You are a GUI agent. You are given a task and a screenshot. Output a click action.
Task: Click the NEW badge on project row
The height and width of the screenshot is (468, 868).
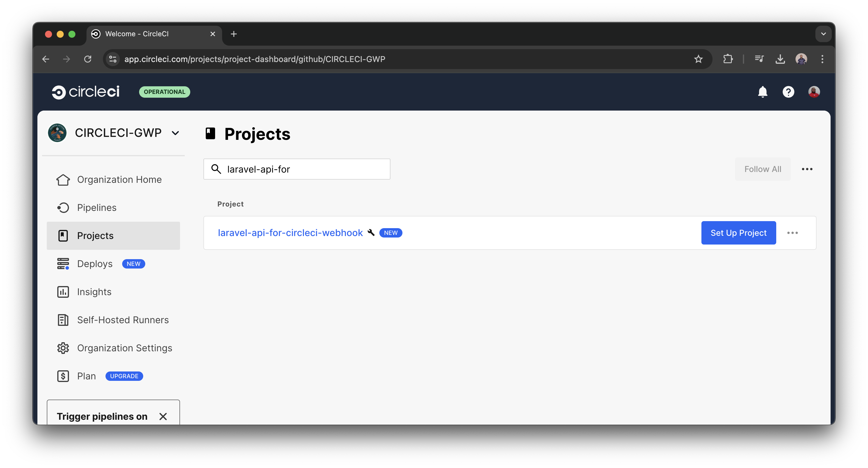390,233
